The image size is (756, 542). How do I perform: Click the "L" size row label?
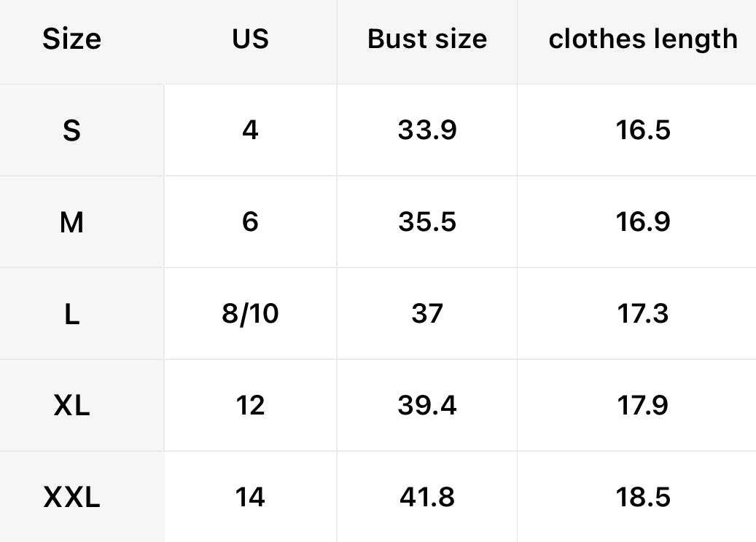[x=71, y=314]
